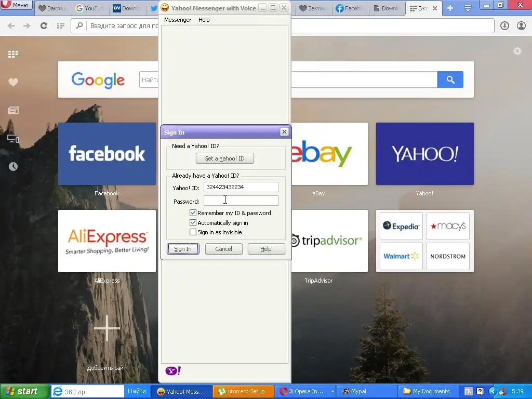Switch to utorrent Setup taskbar item
Screen dimensions: 532x399
coord(243,391)
